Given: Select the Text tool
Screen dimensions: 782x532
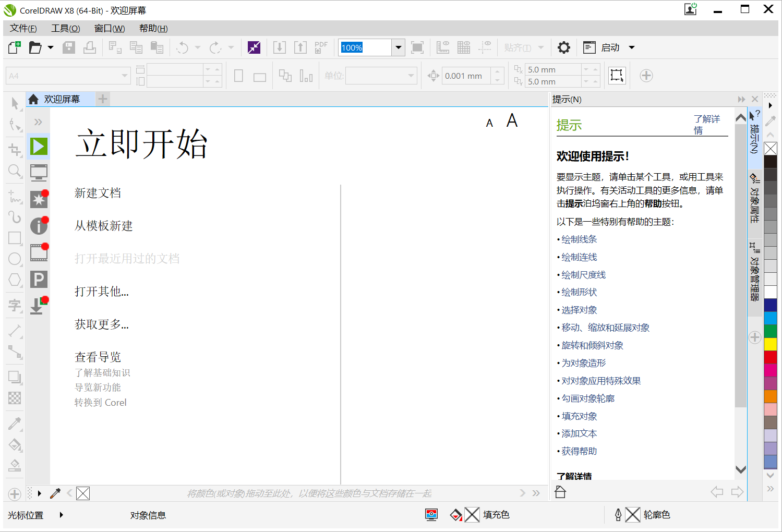Looking at the screenshot, I should 15,306.
